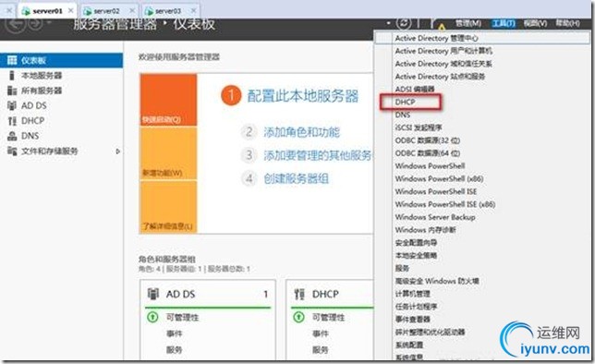The height and width of the screenshot is (364, 595).
Task: Open 事件查看器 menu entry
Action: 482,320
